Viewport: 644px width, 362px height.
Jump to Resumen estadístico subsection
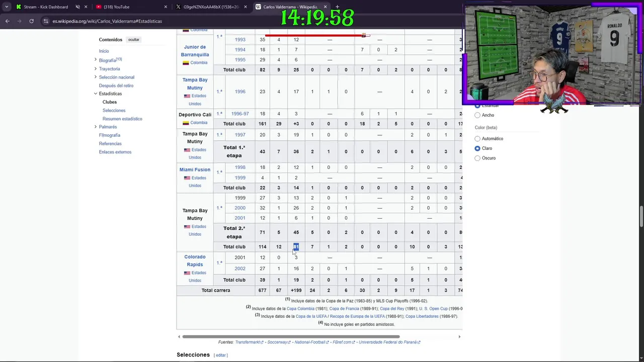pyautogui.click(x=122, y=119)
